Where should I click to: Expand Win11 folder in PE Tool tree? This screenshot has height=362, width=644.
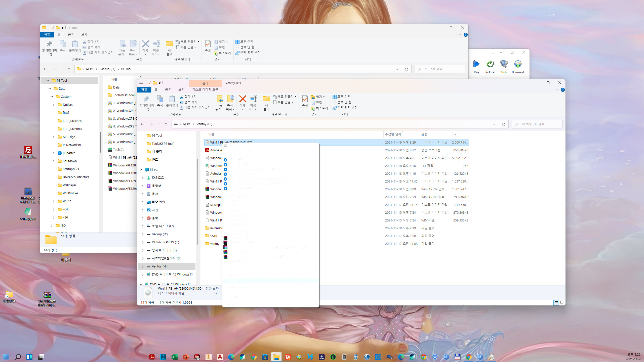(54, 201)
